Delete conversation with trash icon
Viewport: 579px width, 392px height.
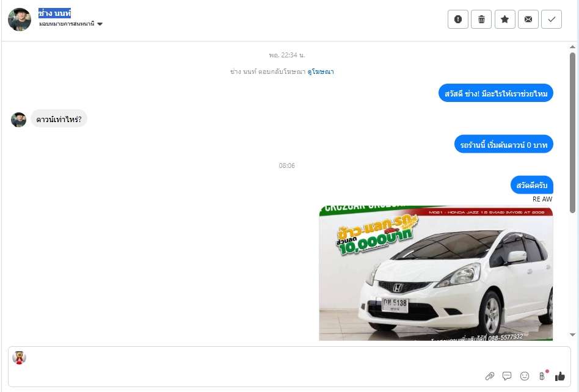481,19
